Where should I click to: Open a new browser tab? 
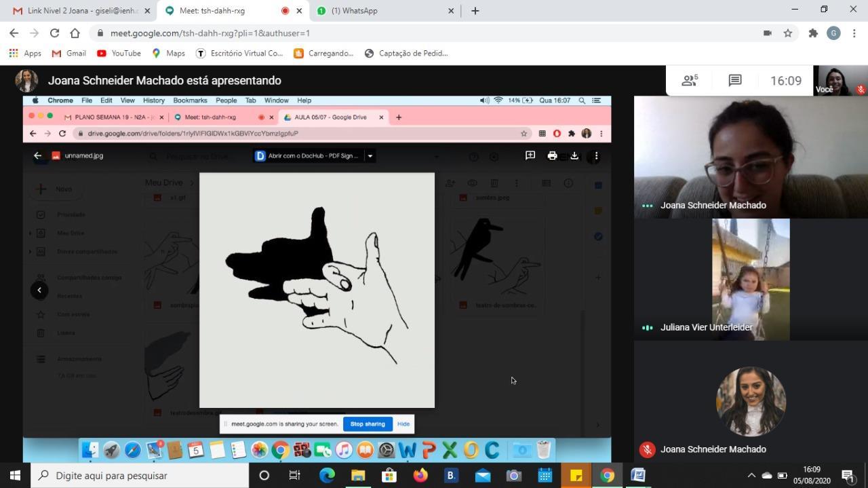click(475, 11)
